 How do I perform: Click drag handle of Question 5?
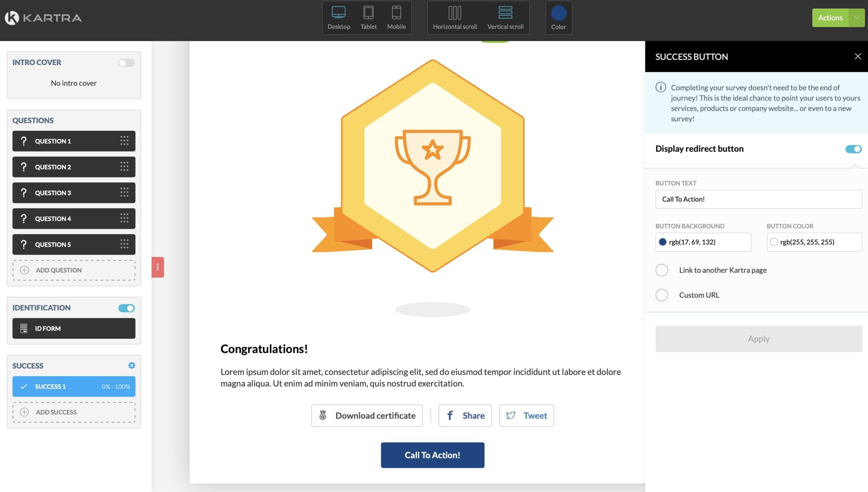pos(124,244)
